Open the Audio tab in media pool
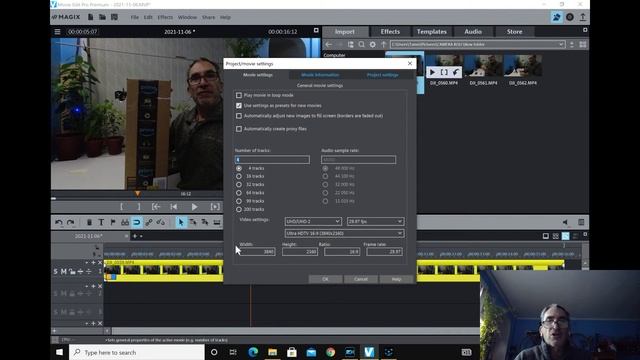Image resolution: width=640 pixels, height=360 pixels. click(473, 31)
